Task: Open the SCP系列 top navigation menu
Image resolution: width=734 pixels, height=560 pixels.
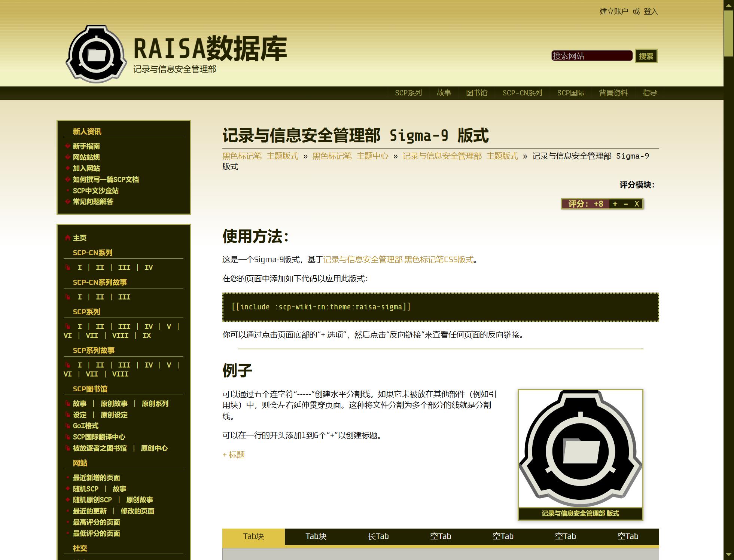Action: tap(408, 93)
